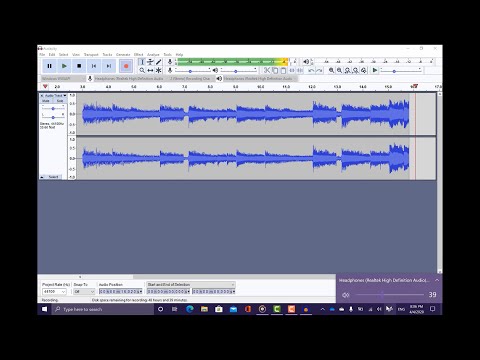
Task: Click the Copy icon in the edit toolbar
Action: pos(275,70)
